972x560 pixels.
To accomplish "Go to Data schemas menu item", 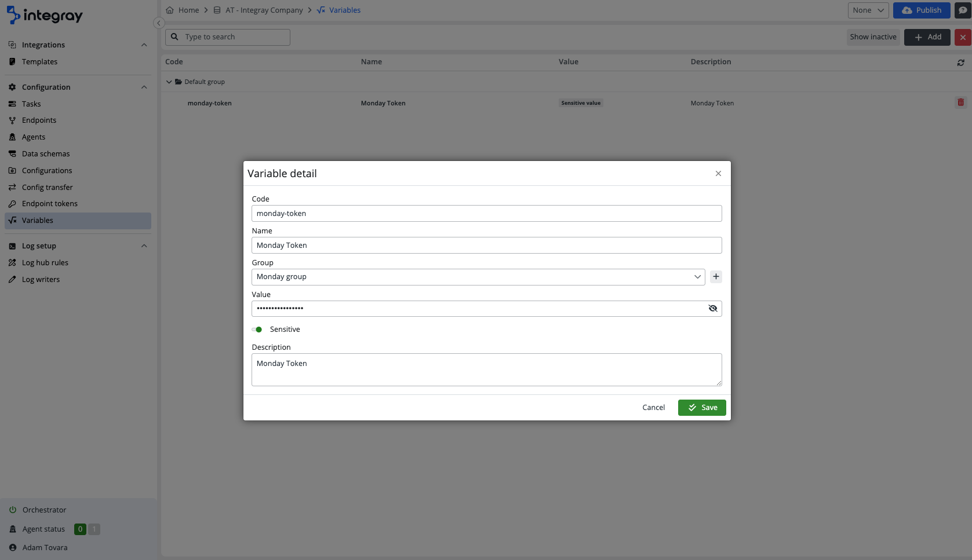I will pos(46,154).
